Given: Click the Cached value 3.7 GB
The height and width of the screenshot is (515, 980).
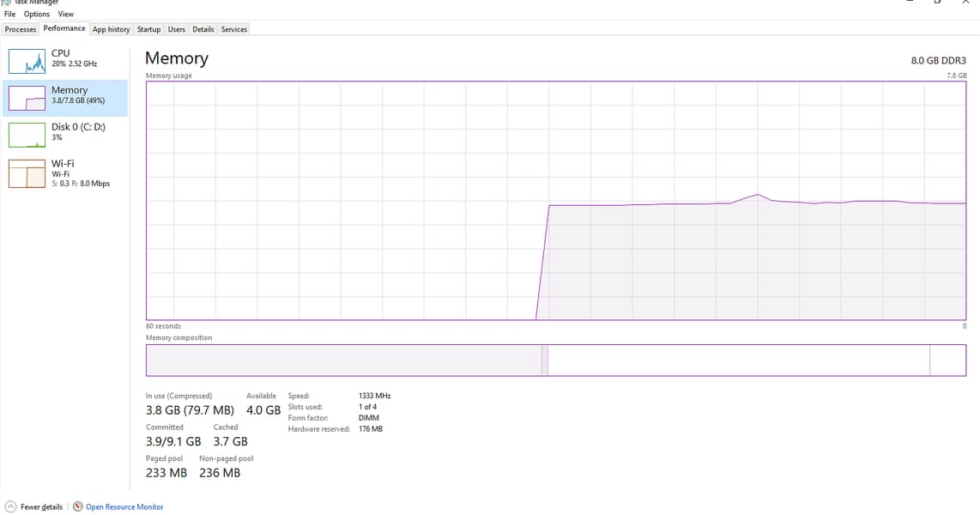Looking at the screenshot, I should pyautogui.click(x=231, y=441).
